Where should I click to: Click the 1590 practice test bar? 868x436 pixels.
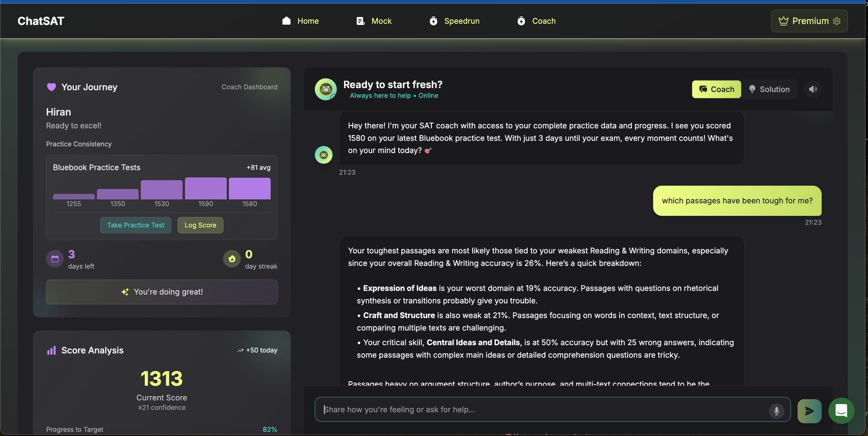[206, 188]
